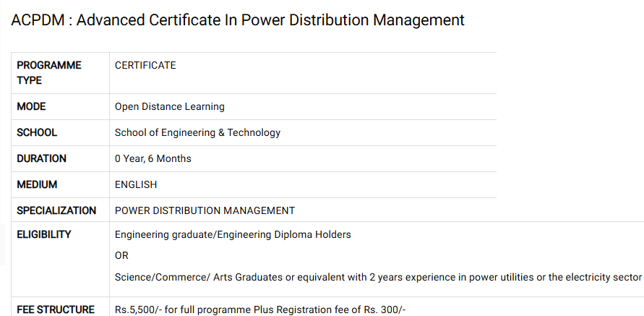Click the Engineering graduate/Diploma Holders line

click(233, 234)
